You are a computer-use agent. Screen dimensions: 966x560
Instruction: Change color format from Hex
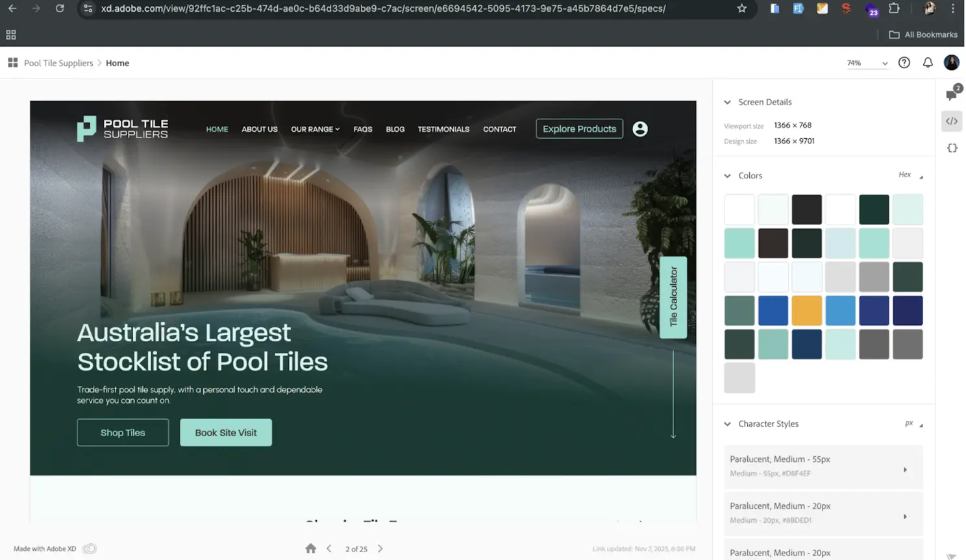pyautogui.click(x=910, y=175)
